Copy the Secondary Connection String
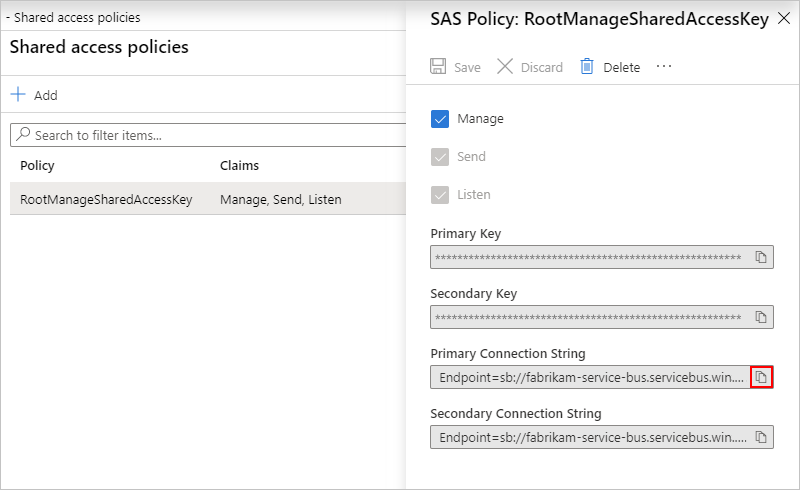 click(x=761, y=437)
